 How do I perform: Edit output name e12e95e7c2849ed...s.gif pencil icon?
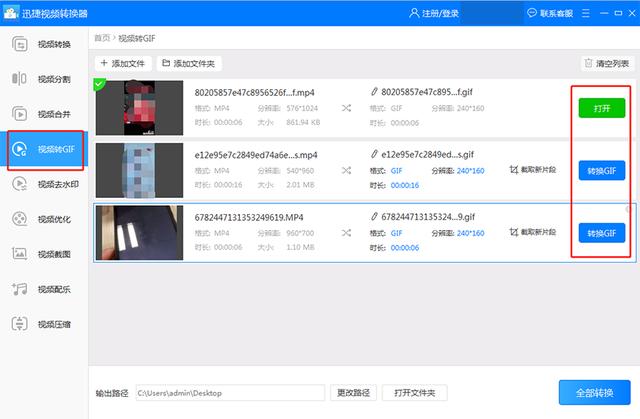pos(374,154)
